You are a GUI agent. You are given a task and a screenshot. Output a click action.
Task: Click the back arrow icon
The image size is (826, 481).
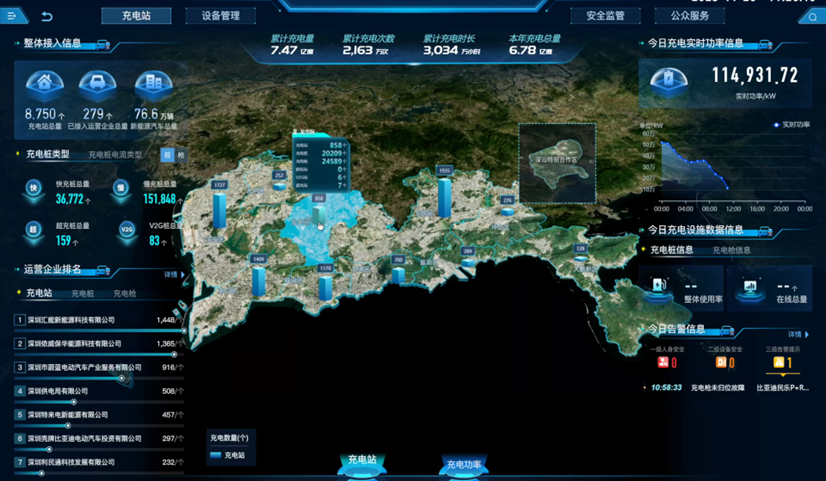tap(46, 16)
